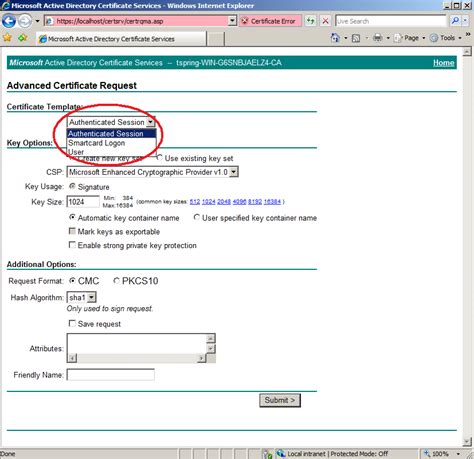The height and width of the screenshot is (459, 474).
Task: Select the Microsoft Active Directory Certificate Services tab
Action: coord(121,39)
